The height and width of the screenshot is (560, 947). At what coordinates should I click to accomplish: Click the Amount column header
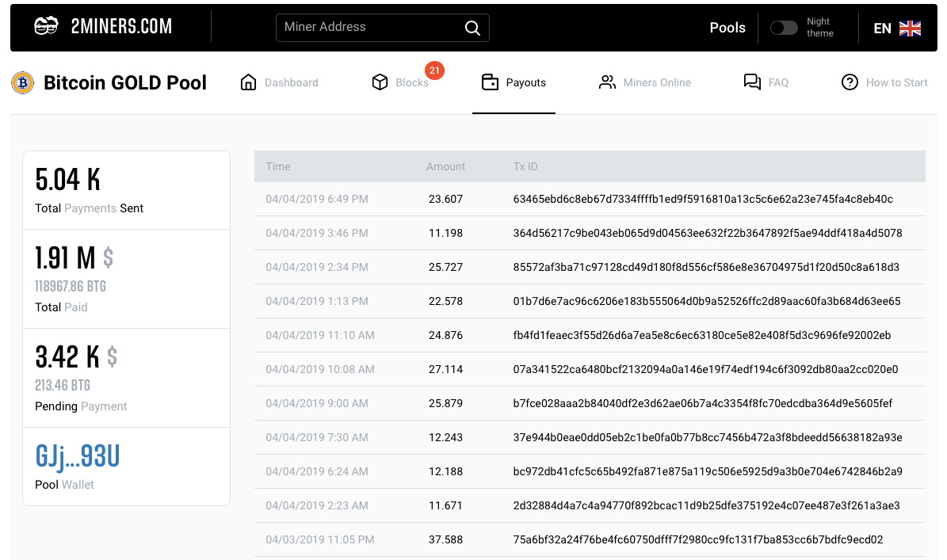445,166
